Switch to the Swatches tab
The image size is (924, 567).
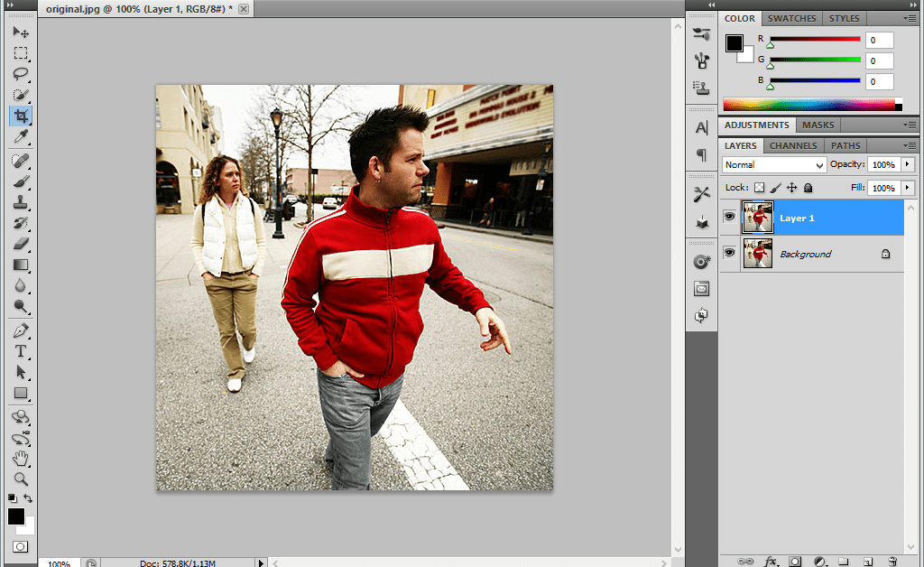click(791, 19)
